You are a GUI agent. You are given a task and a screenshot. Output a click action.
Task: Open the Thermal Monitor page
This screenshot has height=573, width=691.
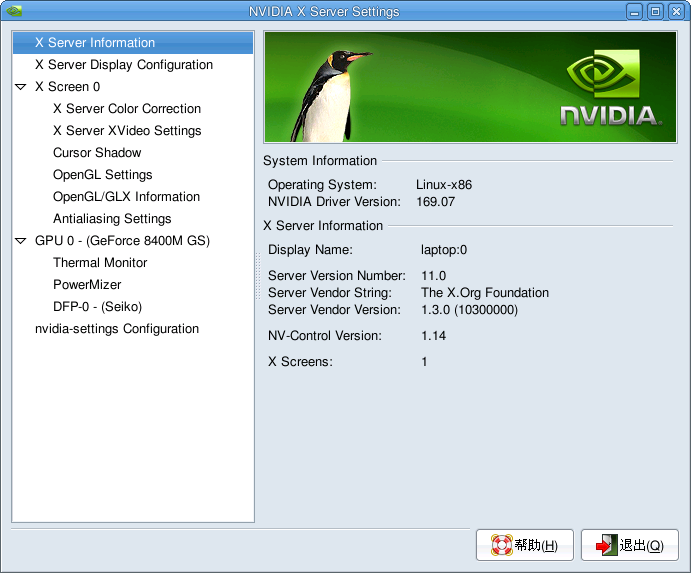pyautogui.click(x=100, y=263)
